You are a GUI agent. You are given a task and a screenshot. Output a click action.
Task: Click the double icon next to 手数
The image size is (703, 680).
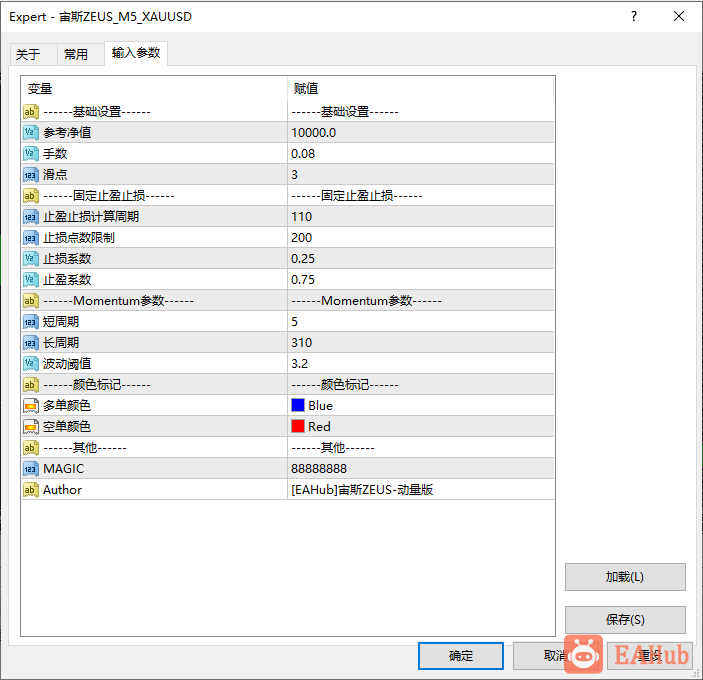pos(30,154)
